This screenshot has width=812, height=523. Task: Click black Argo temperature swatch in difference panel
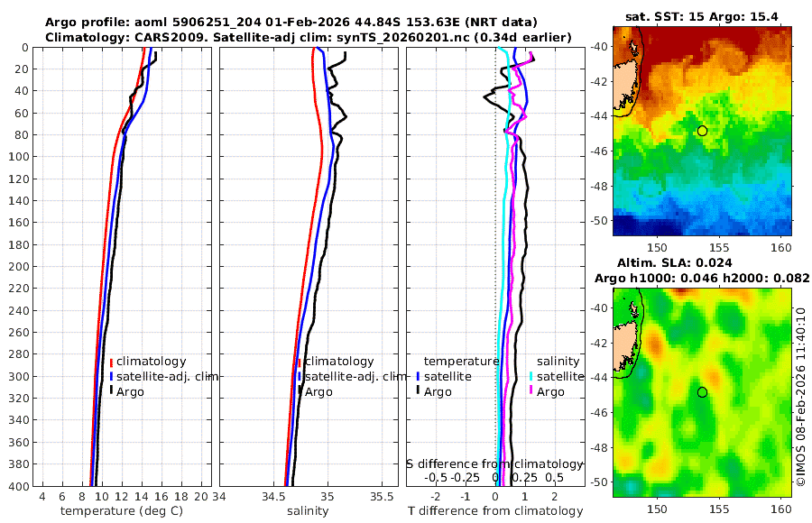tap(418, 391)
